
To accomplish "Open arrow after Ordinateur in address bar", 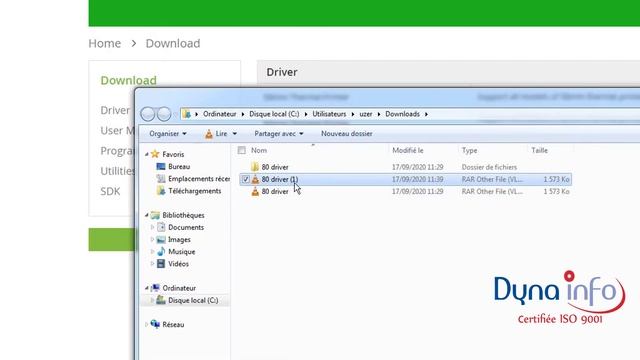I will (243, 114).
